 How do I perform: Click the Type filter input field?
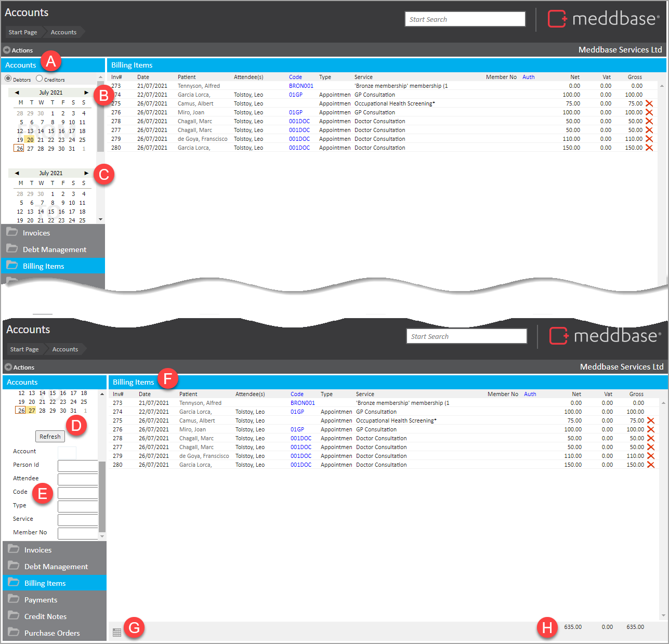pyautogui.click(x=78, y=506)
